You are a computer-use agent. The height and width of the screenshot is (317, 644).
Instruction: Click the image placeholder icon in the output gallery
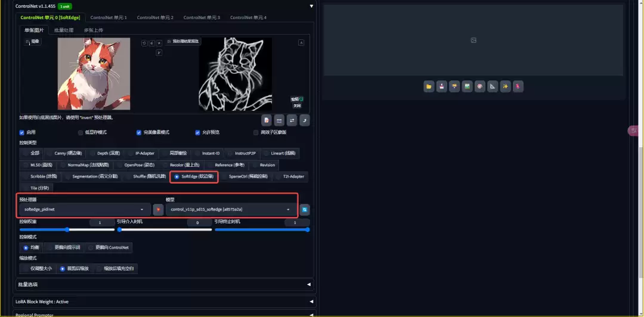[x=473, y=41]
